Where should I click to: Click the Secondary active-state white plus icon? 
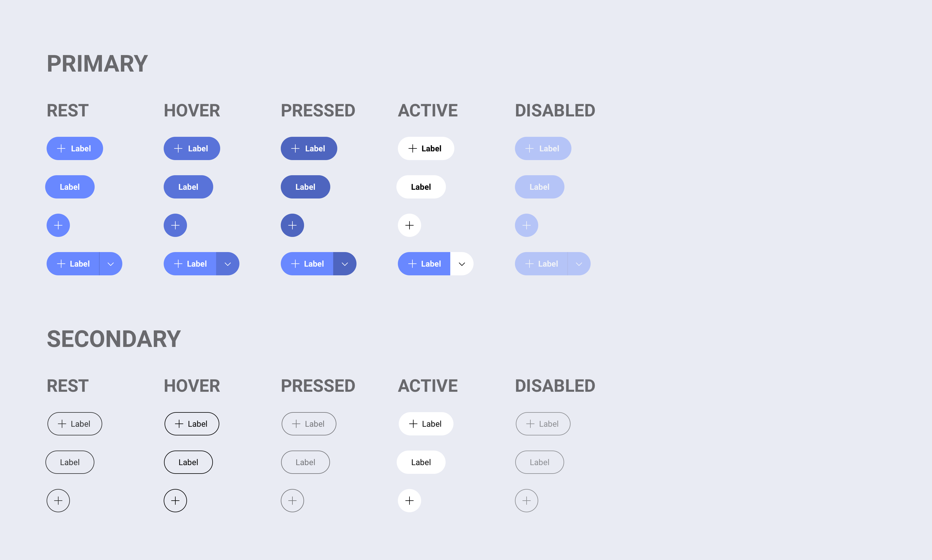pyautogui.click(x=409, y=500)
